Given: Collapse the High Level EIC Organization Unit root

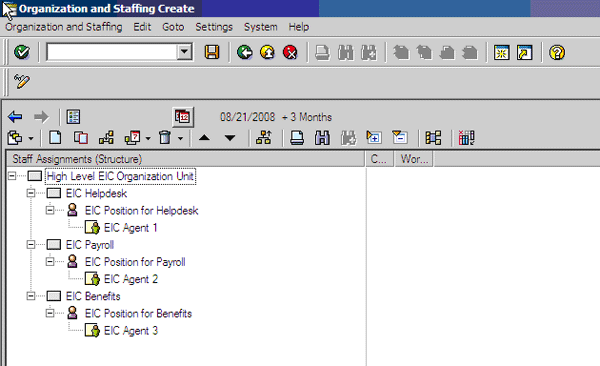Looking at the screenshot, I should 12,176.
